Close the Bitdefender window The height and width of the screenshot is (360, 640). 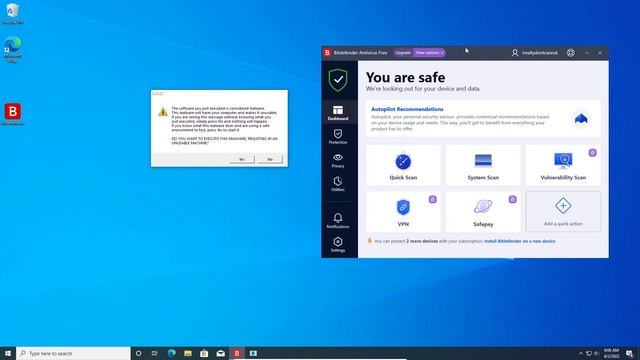[x=600, y=53]
